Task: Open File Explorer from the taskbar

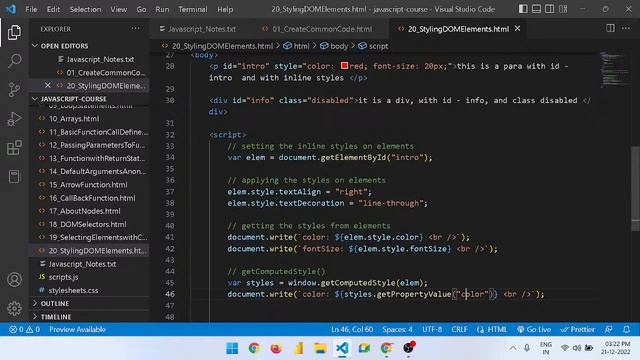Action: (320, 348)
